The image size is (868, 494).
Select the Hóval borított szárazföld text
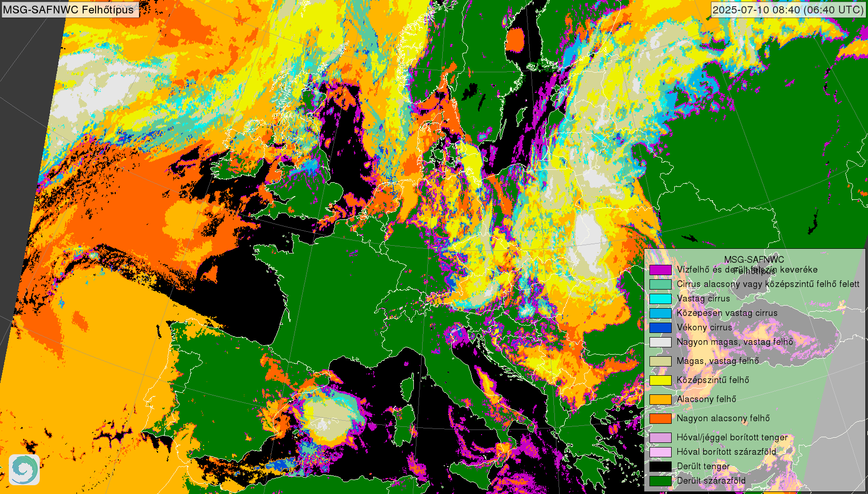(x=726, y=452)
